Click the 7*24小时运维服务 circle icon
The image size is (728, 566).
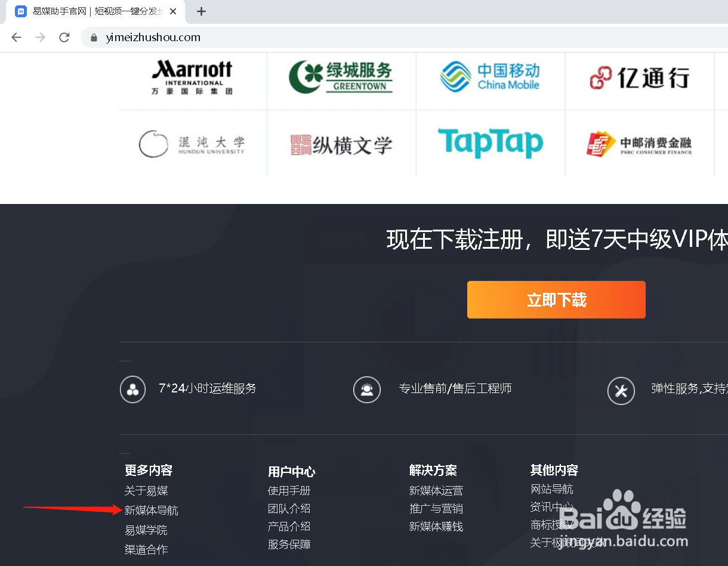click(132, 390)
